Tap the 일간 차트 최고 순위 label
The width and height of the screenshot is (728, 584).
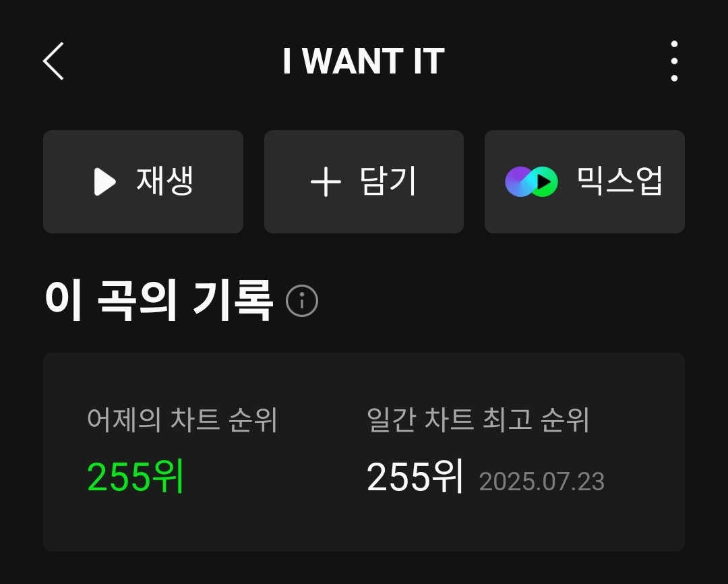(x=478, y=420)
